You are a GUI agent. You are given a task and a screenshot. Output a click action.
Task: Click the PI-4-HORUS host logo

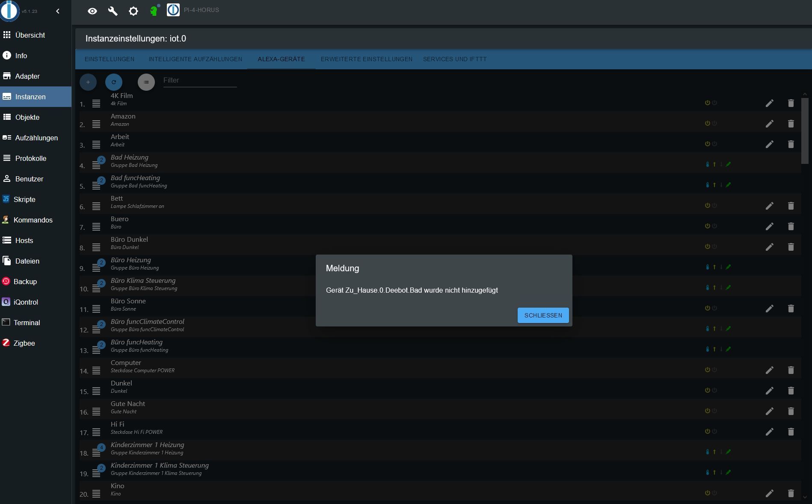point(173,10)
